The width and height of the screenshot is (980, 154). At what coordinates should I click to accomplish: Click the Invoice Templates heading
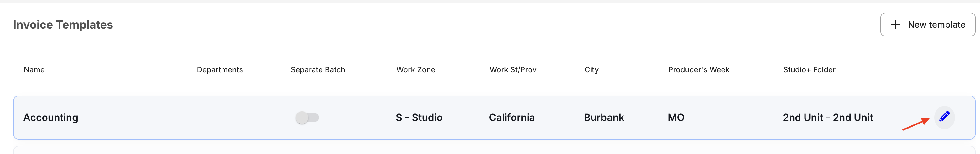point(63,25)
